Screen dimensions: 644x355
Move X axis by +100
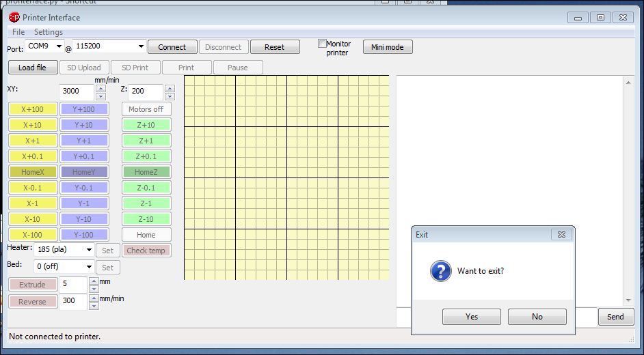click(x=33, y=109)
